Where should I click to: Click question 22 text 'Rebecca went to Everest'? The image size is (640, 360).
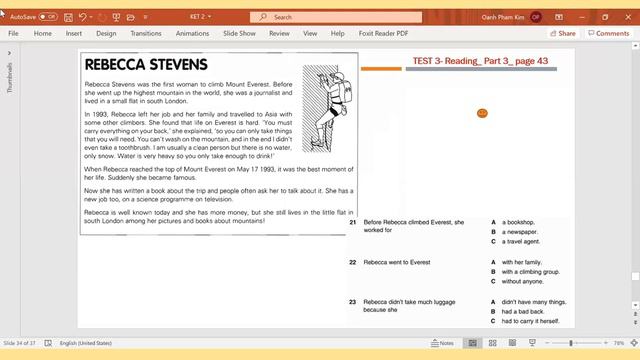tap(397, 262)
